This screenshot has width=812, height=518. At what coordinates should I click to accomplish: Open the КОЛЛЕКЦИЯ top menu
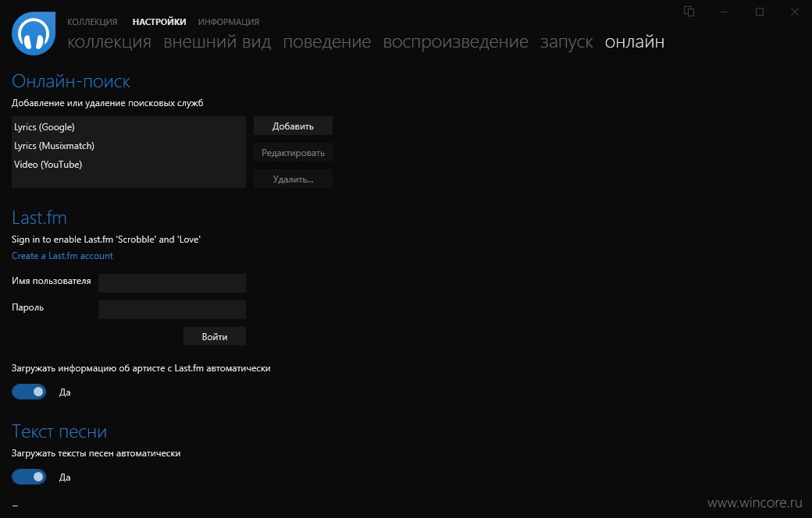click(92, 22)
